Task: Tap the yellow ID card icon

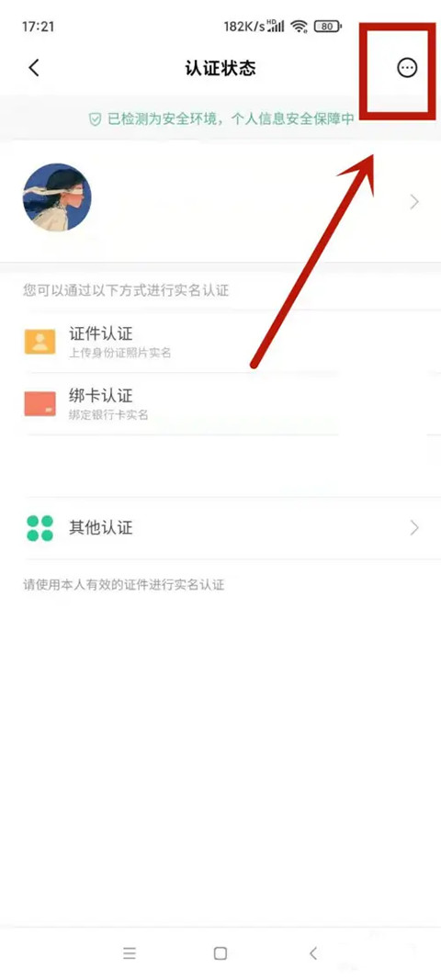Action: (40, 342)
